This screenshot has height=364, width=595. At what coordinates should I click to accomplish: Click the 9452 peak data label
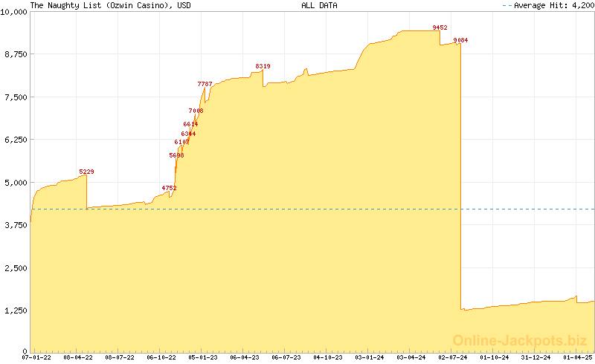click(x=440, y=27)
